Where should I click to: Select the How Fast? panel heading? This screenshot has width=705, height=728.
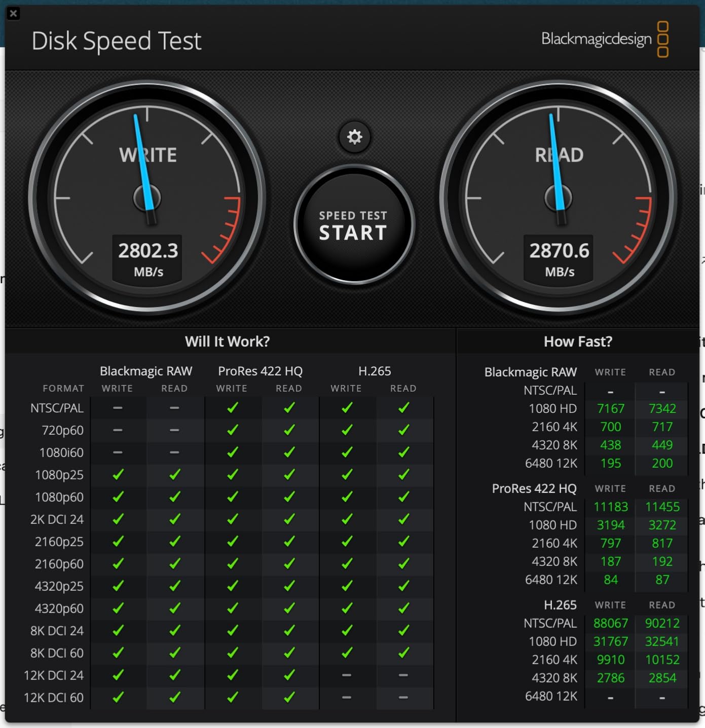(x=578, y=341)
